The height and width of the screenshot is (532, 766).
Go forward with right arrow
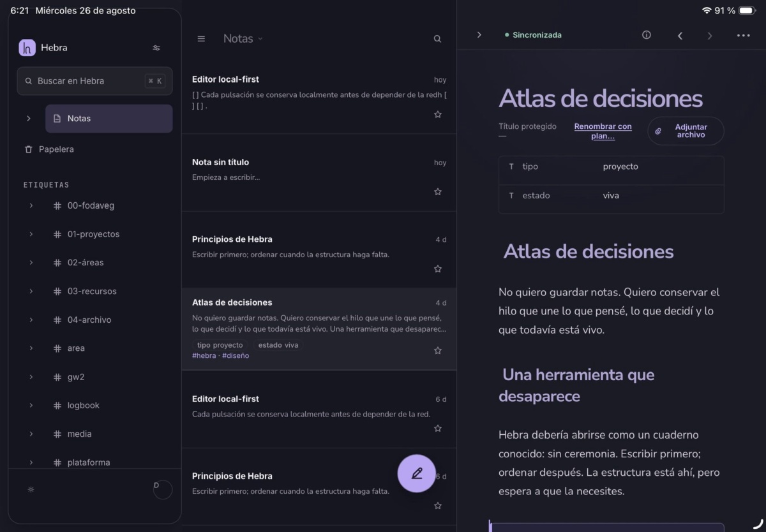tap(710, 36)
